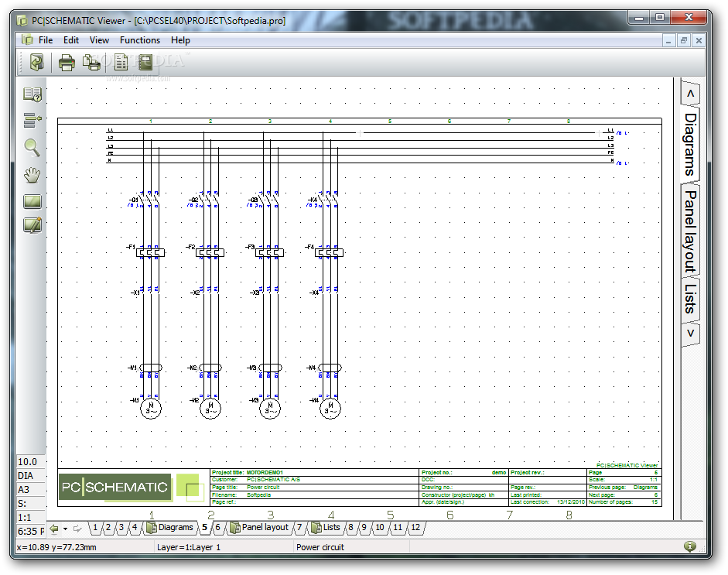The image size is (728, 575).
Task: Open the help book icon in sidebar
Action: [32, 94]
